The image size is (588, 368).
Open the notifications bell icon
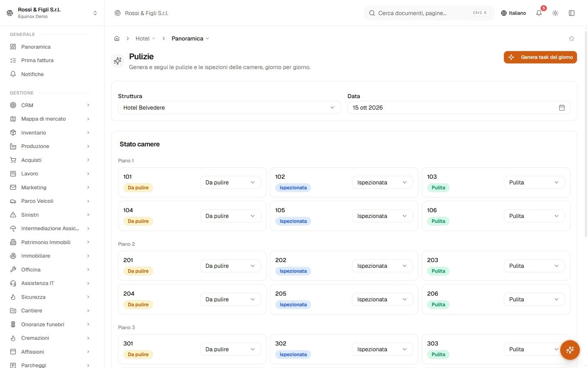(539, 13)
